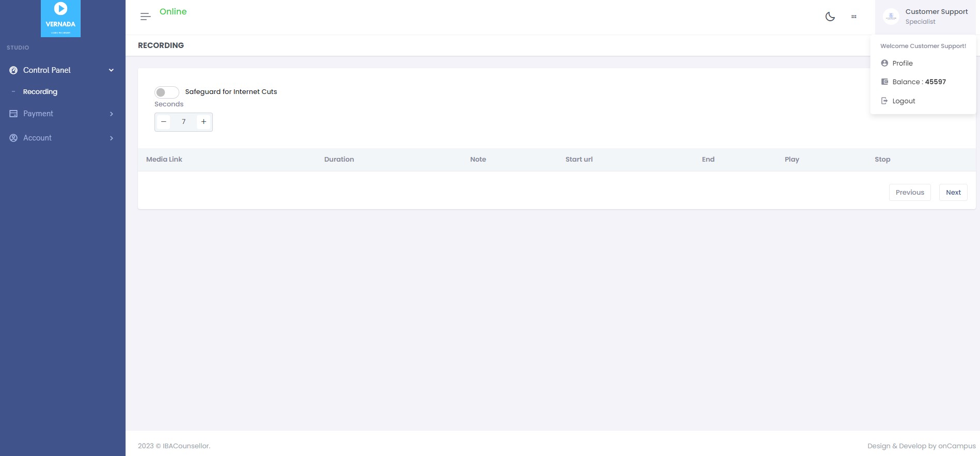Click the user avatar image

(891, 17)
